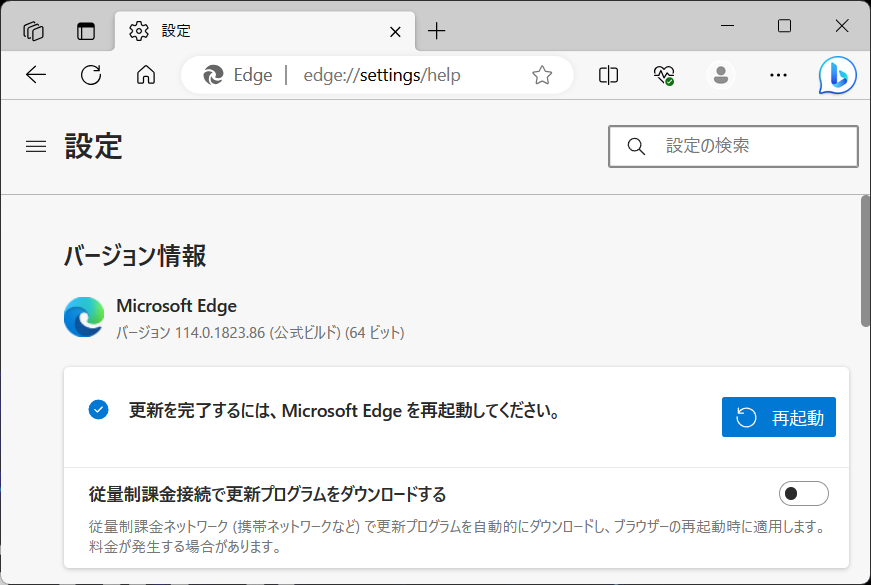
Task: Click the blue update completed checkmark
Action: [x=97, y=409]
